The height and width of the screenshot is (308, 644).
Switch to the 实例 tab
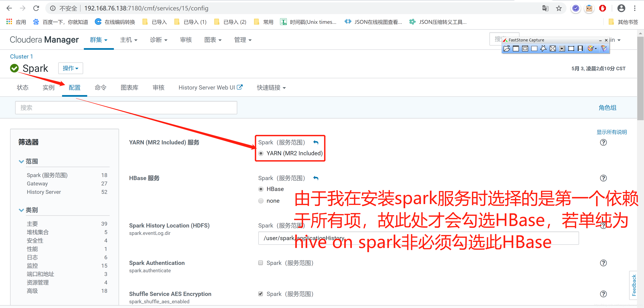pyautogui.click(x=48, y=88)
